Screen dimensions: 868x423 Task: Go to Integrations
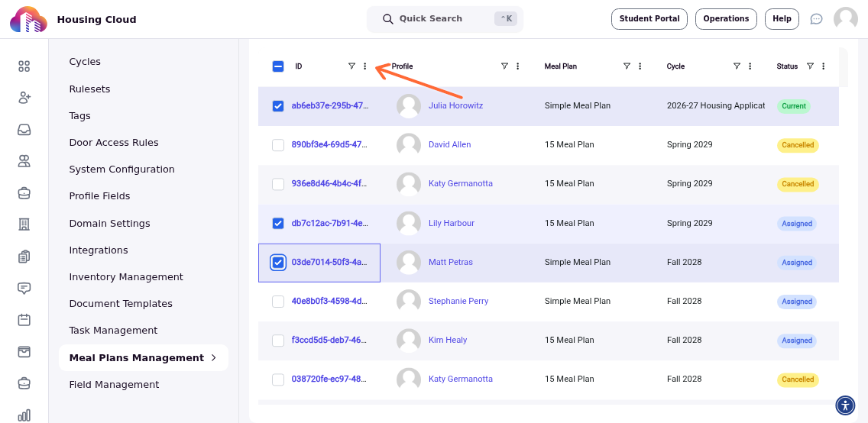tap(99, 250)
